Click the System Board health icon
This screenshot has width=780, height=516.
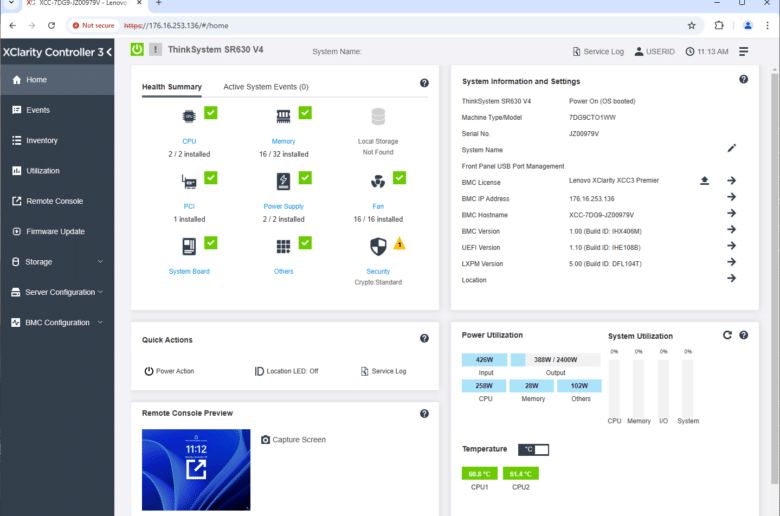(189, 246)
